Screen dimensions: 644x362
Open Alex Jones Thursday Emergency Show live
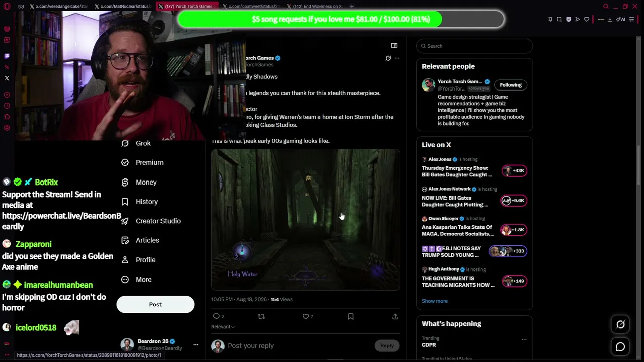tap(474, 167)
